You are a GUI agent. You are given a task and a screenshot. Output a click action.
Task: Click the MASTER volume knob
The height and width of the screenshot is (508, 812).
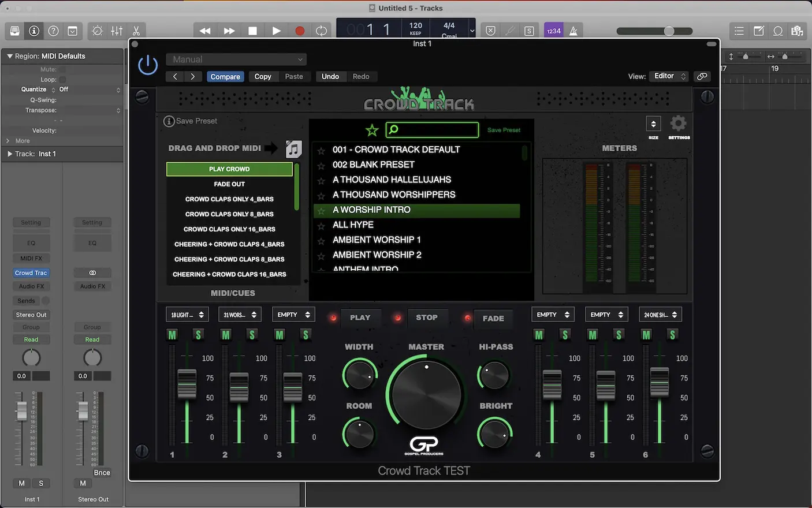coord(426,394)
